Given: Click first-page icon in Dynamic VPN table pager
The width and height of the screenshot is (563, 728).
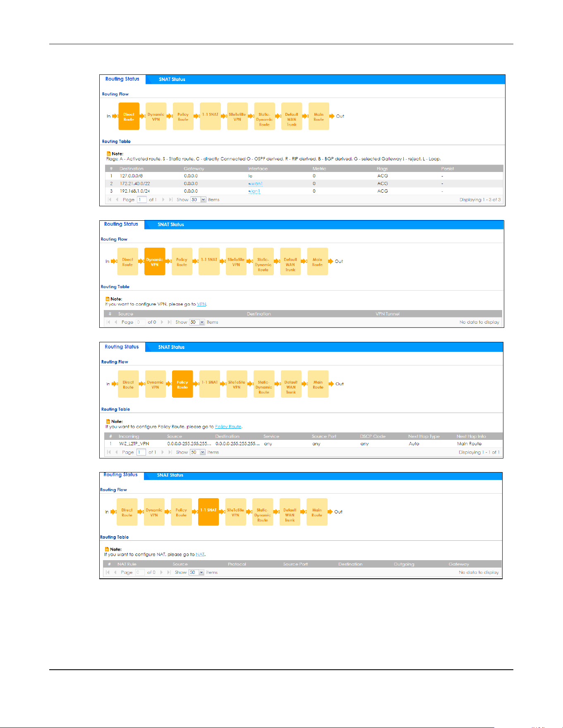Looking at the screenshot, I should tap(108, 322).
